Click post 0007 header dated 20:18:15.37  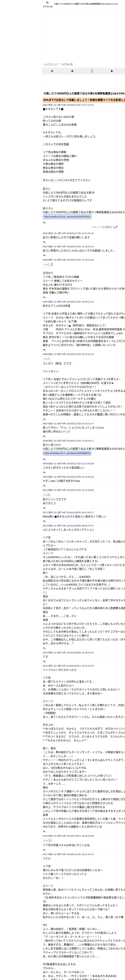point(68,423)
